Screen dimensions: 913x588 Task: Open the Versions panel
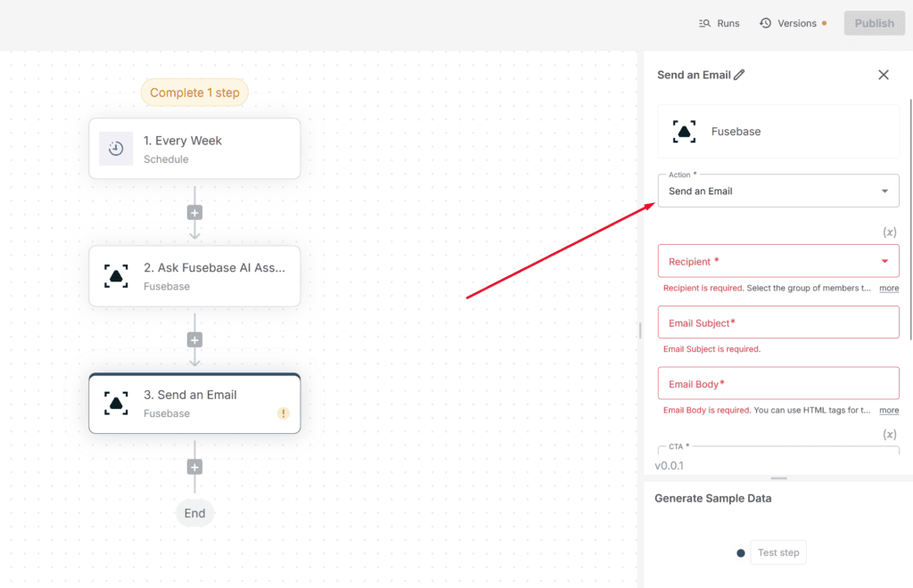click(793, 23)
